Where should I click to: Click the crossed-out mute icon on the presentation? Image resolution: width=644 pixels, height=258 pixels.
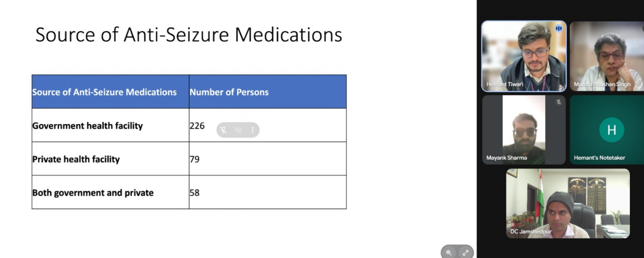coord(238,130)
